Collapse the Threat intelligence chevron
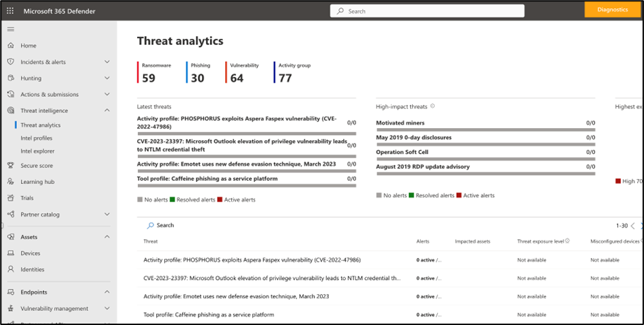Image resolution: width=644 pixels, height=325 pixels. pyautogui.click(x=107, y=110)
